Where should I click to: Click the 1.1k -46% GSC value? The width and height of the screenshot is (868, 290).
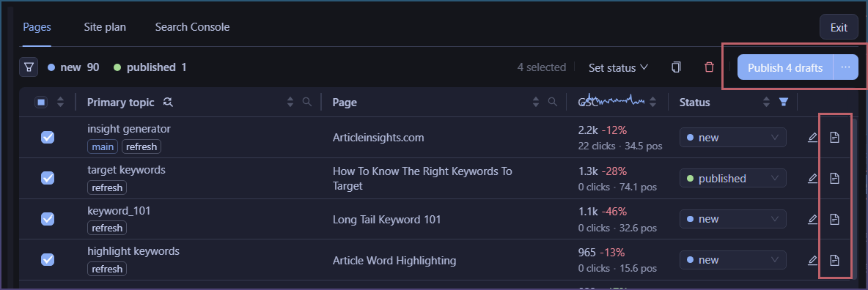(x=603, y=212)
